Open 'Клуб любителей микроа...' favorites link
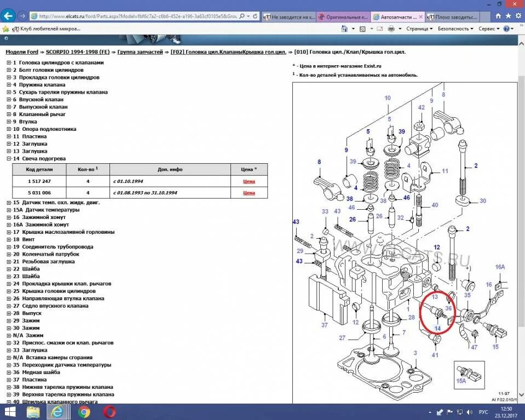 coord(46,29)
